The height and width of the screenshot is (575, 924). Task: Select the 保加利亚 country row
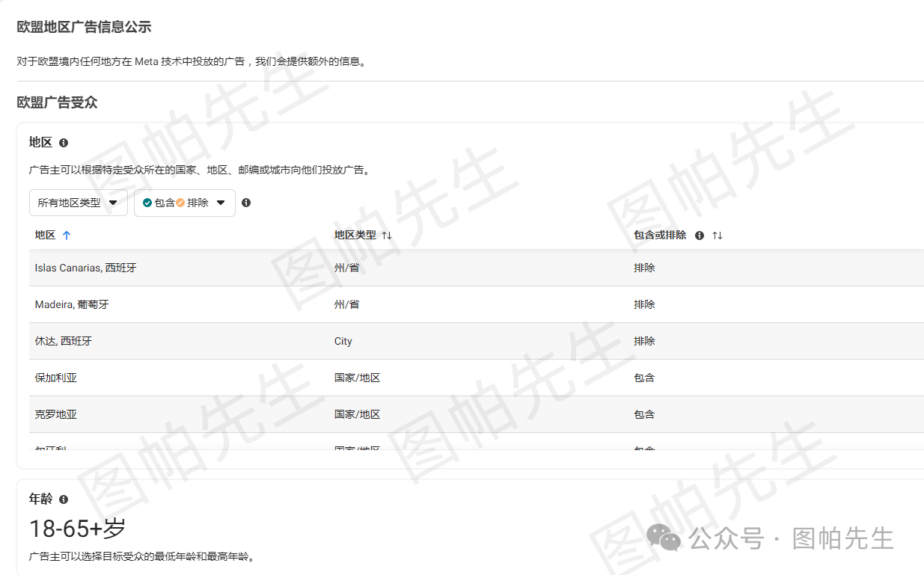pos(56,378)
